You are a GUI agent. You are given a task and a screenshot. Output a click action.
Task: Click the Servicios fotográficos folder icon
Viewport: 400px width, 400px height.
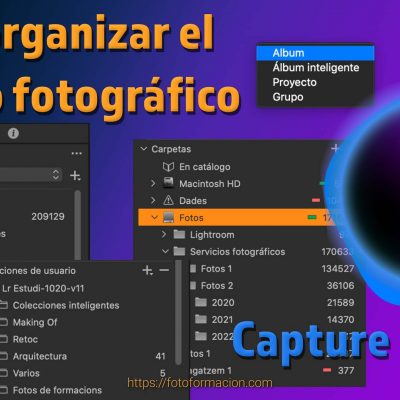179,252
